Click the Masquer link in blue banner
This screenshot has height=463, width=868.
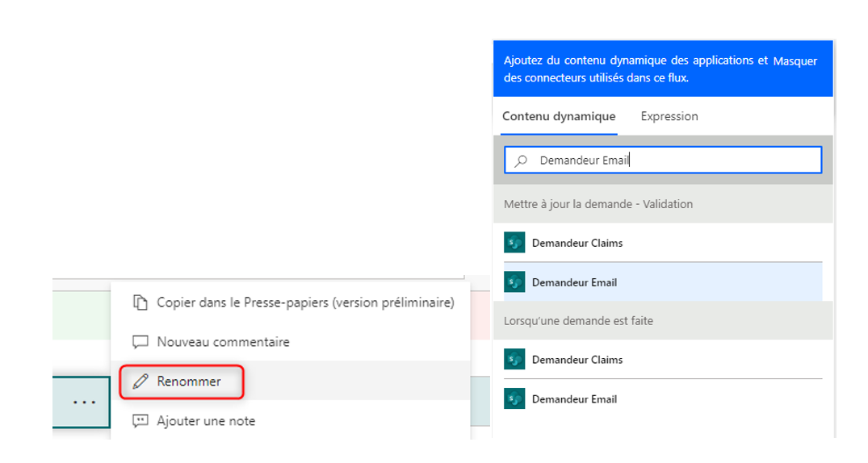point(795,60)
